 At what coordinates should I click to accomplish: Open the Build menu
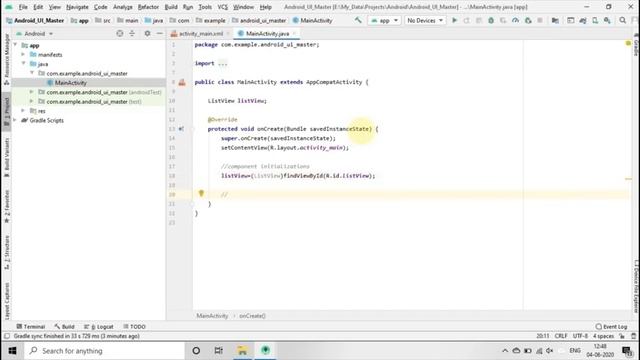[171, 7]
